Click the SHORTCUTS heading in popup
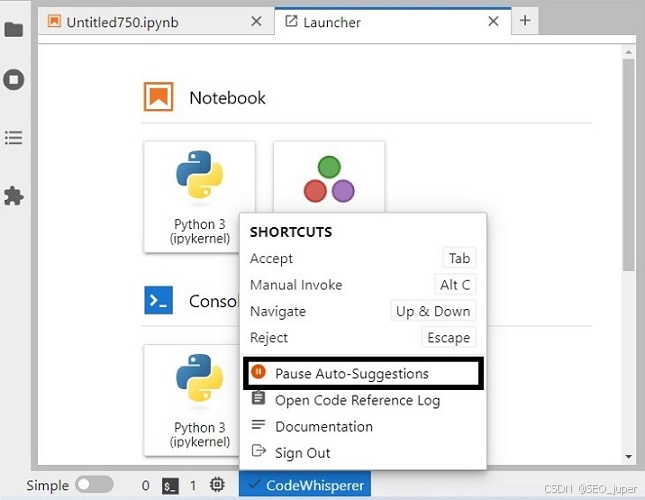The height and width of the screenshot is (500, 645). coord(291,232)
